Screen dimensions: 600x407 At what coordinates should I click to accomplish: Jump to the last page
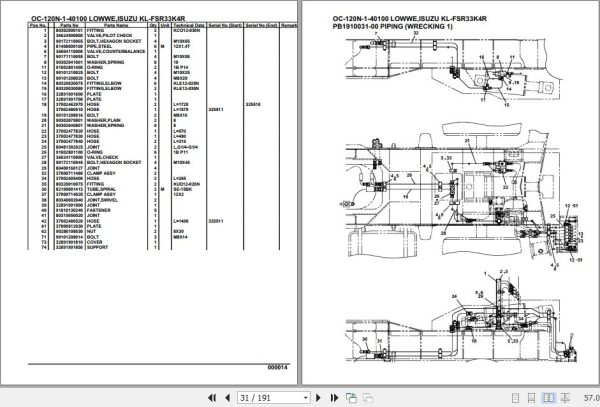(x=334, y=398)
